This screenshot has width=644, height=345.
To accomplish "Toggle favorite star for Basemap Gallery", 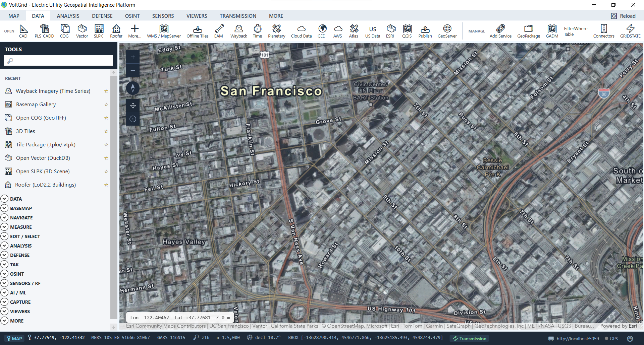I will pyautogui.click(x=106, y=105).
